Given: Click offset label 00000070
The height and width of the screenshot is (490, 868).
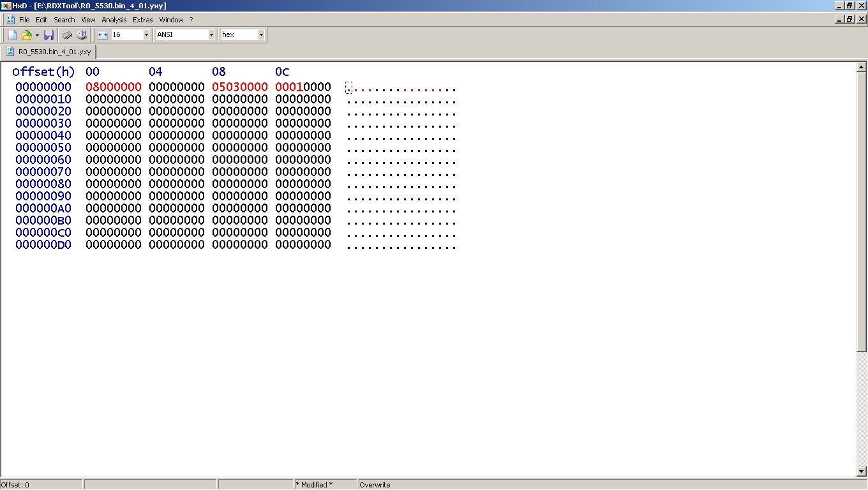Looking at the screenshot, I should (43, 172).
